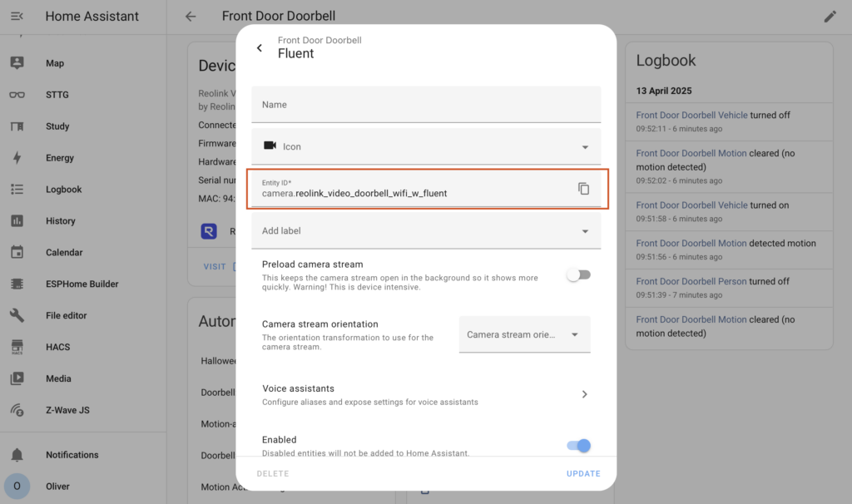Enable the Preload camera stream switch

click(x=578, y=274)
